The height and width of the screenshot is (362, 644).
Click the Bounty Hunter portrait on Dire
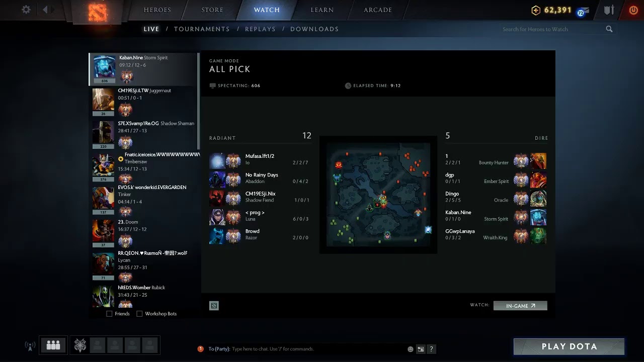tap(538, 161)
